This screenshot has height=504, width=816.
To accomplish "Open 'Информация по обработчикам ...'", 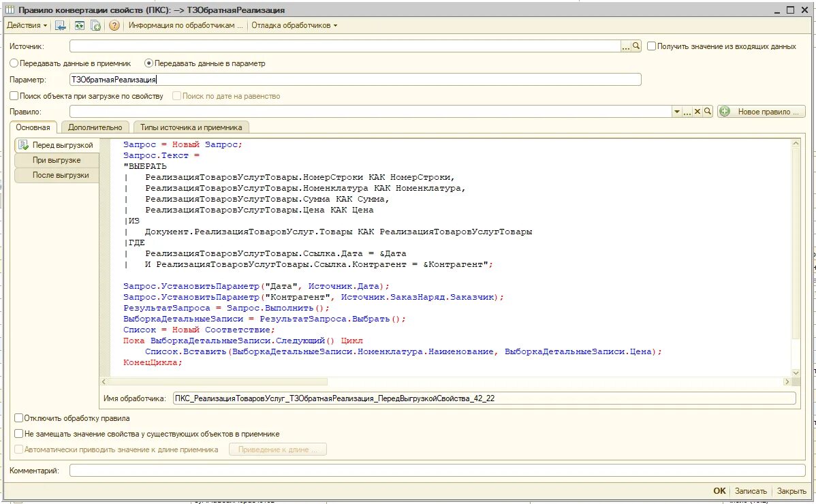I will tap(185, 25).
